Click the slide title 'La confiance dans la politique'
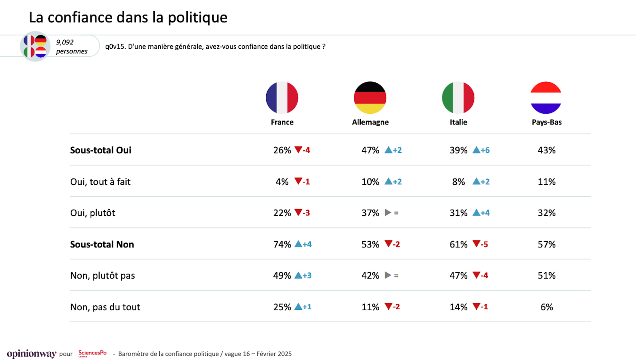636x364 pixels. point(128,18)
